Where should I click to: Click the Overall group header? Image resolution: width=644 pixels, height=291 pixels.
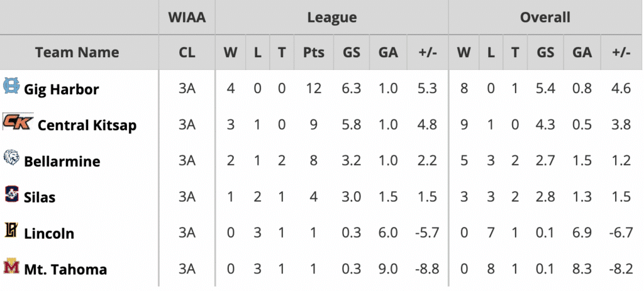tap(545, 18)
